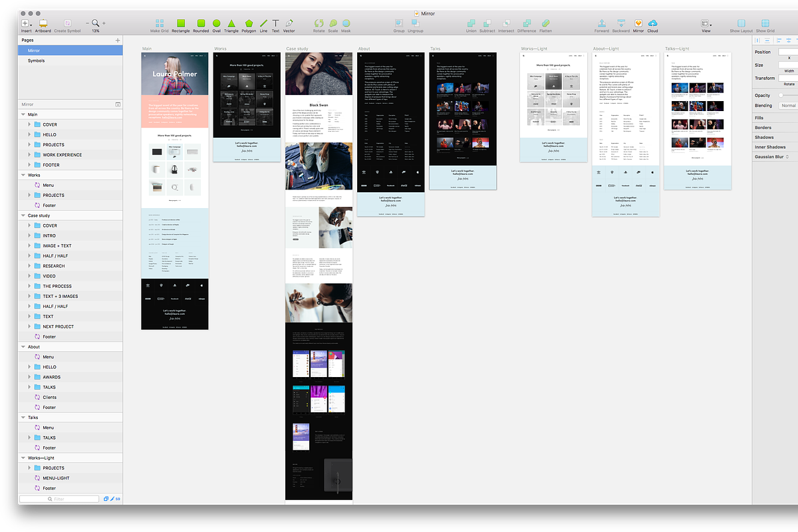Expand the WORK EXPERIENCE folder
This screenshot has width=798, height=532.
[x=29, y=155]
